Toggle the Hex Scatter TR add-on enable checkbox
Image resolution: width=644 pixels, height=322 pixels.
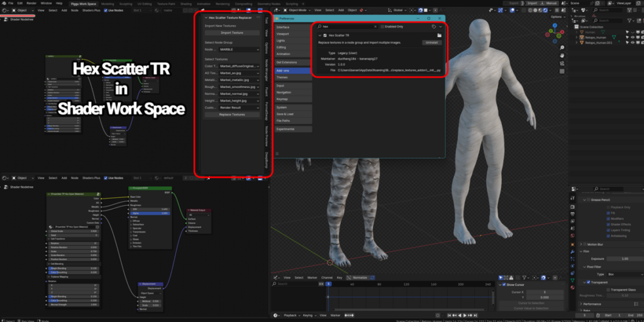325,36
